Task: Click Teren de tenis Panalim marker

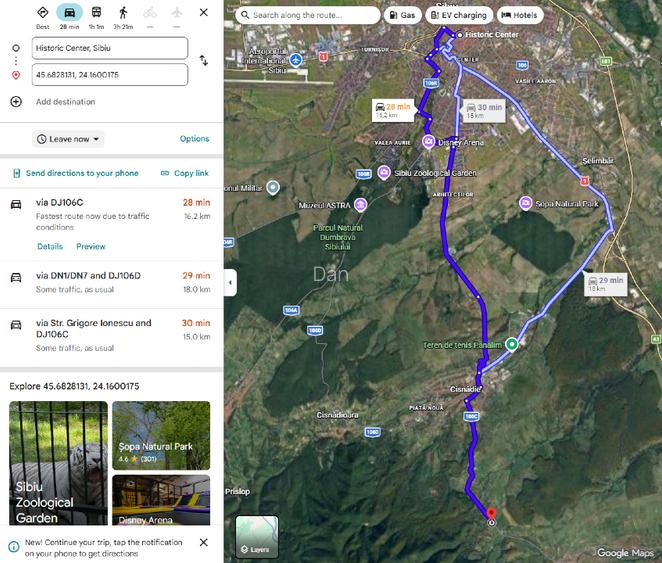Action: [x=512, y=344]
